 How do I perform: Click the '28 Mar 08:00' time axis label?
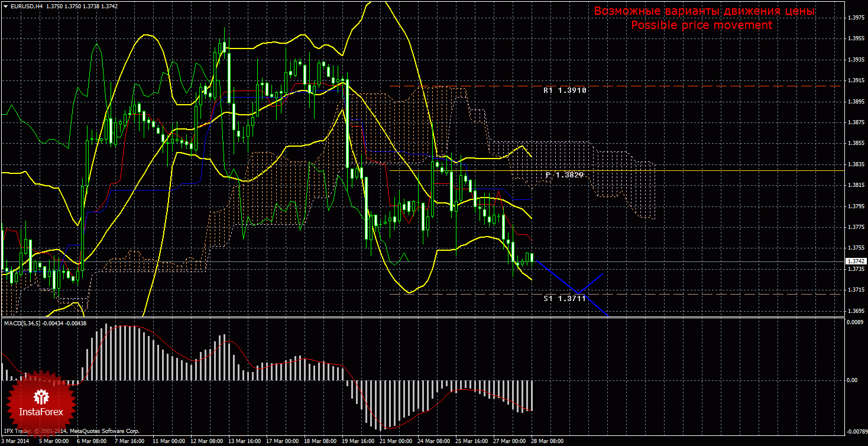click(547, 441)
